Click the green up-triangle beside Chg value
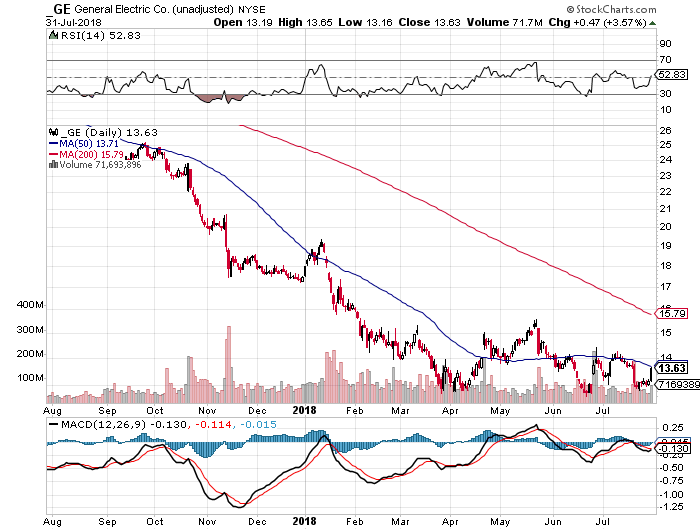Image resolution: width=700 pixels, height=530 pixels. click(x=653, y=23)
